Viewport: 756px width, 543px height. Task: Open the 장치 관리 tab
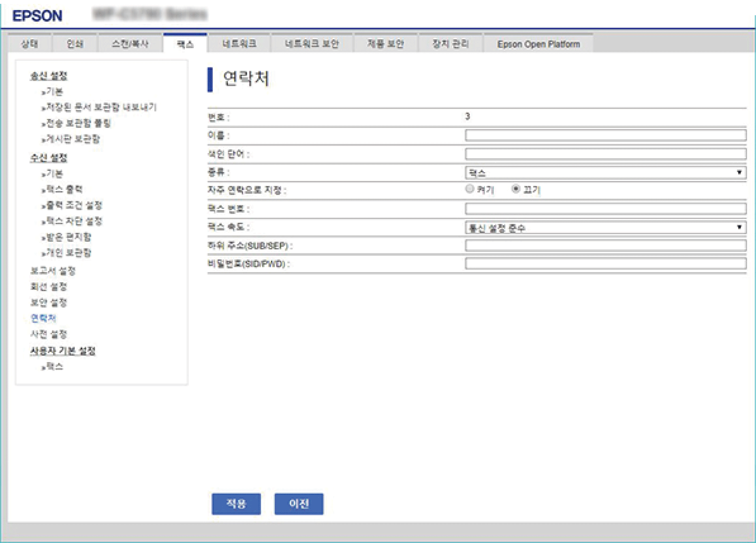click(450, 44)
